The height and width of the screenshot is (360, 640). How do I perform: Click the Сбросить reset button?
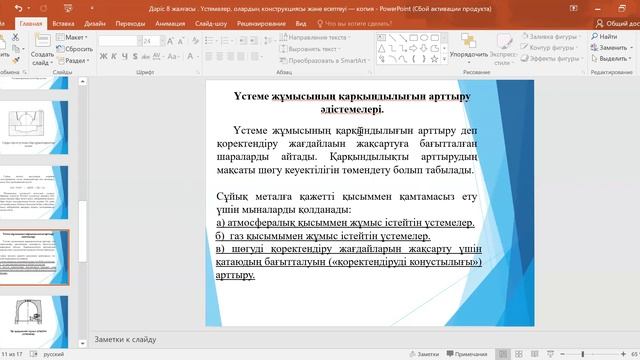(x=75, y=49)
